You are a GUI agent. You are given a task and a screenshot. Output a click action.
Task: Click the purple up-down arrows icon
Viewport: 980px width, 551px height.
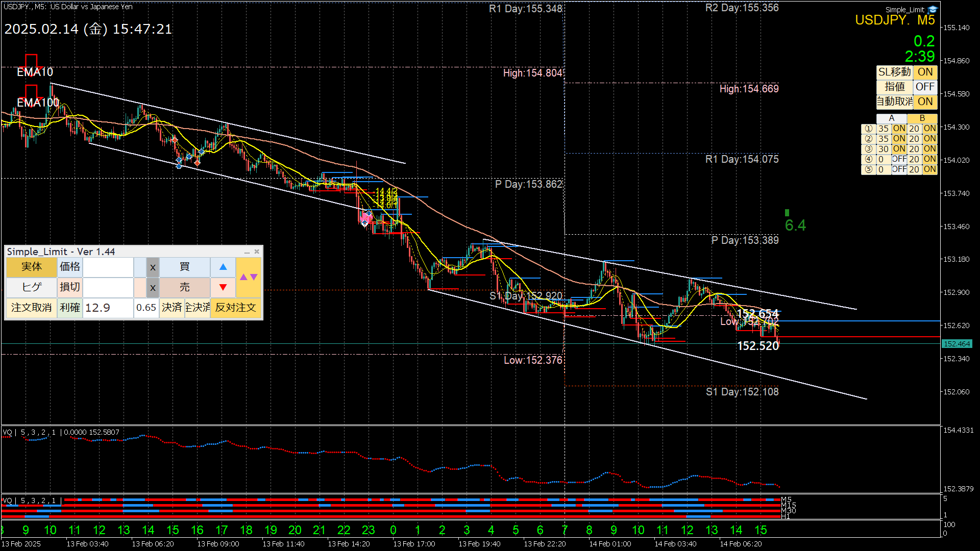(x=249, y=277)
